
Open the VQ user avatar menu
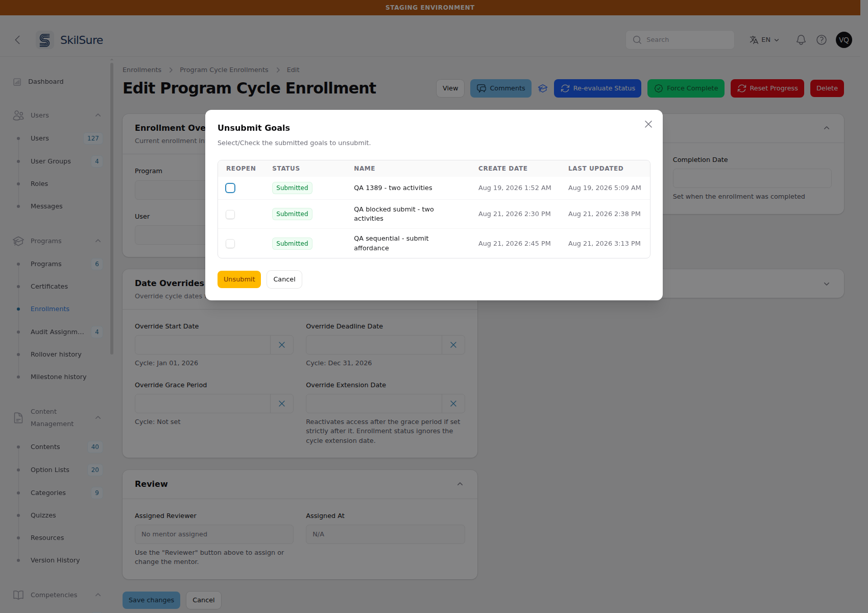click(844, 40)
